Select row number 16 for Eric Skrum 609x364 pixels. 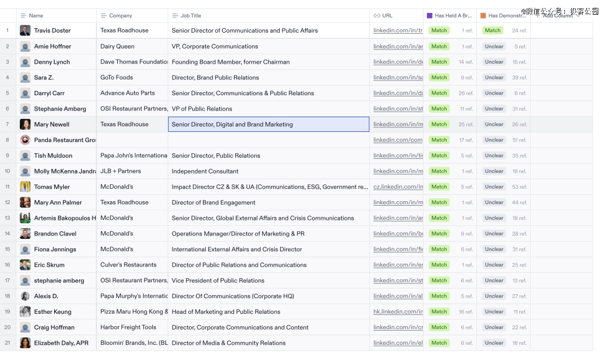coord(8,265)
